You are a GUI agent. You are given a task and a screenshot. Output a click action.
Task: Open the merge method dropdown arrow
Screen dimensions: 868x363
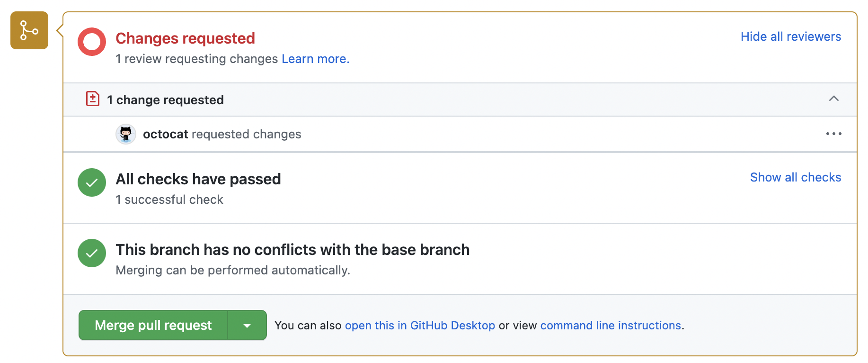pos(247,325)
